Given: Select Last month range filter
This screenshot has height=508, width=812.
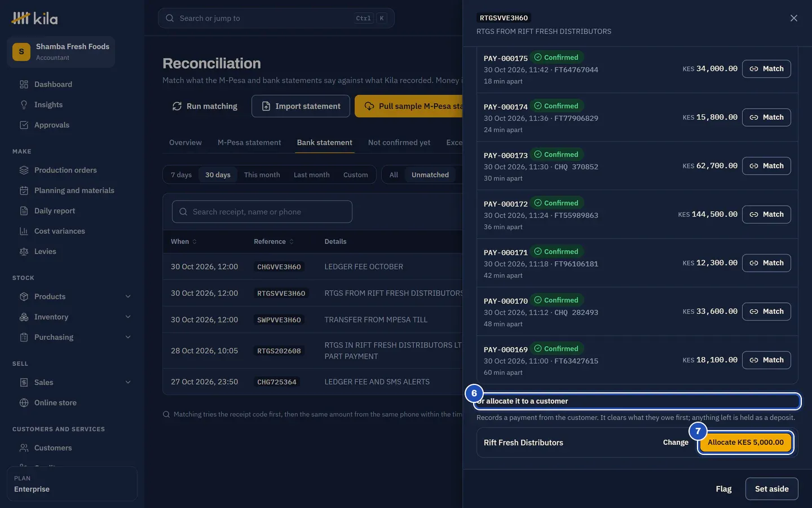Looking at the screenshot, I should tap(312, 175).
